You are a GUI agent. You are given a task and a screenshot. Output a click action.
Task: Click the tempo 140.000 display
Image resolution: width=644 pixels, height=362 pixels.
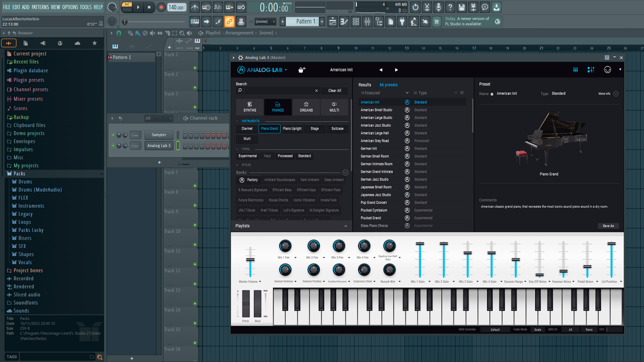click(x=177, y=7)
